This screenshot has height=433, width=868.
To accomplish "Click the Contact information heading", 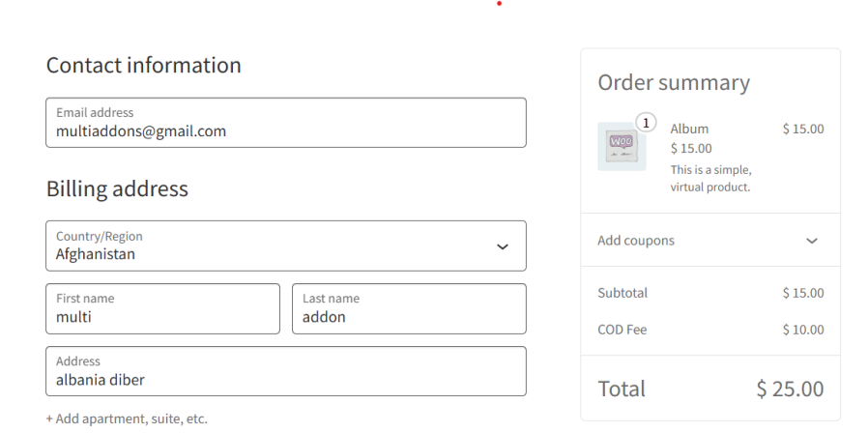I will [x=144, y=66].
